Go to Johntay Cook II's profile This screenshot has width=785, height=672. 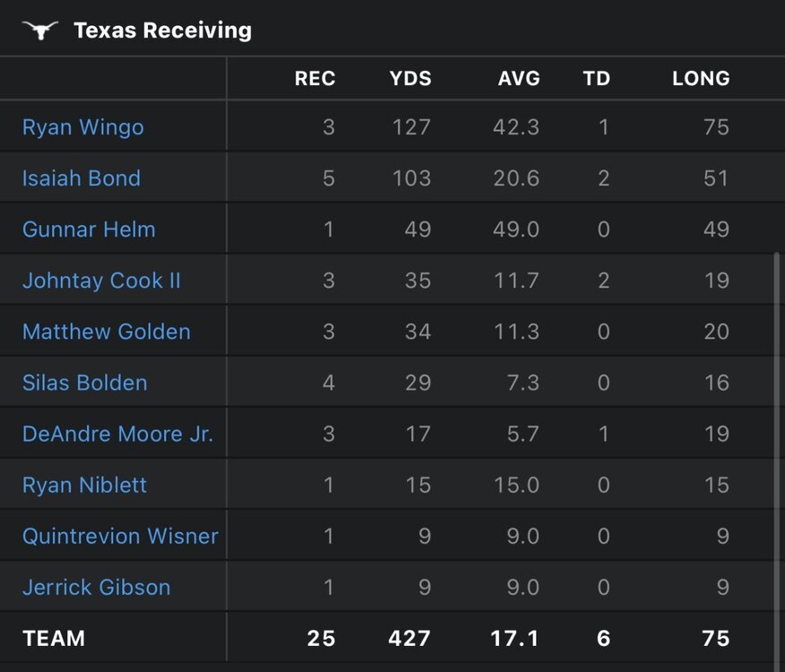101,280
